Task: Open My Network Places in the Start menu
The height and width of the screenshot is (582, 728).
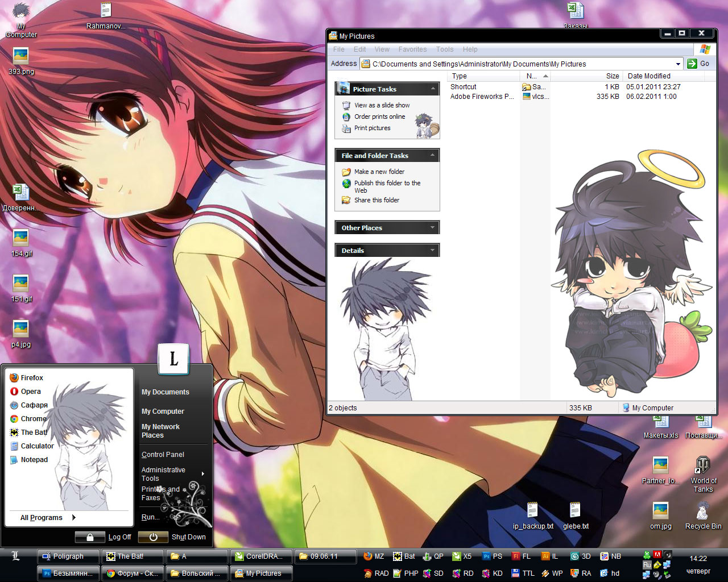Action: point(161,431)
